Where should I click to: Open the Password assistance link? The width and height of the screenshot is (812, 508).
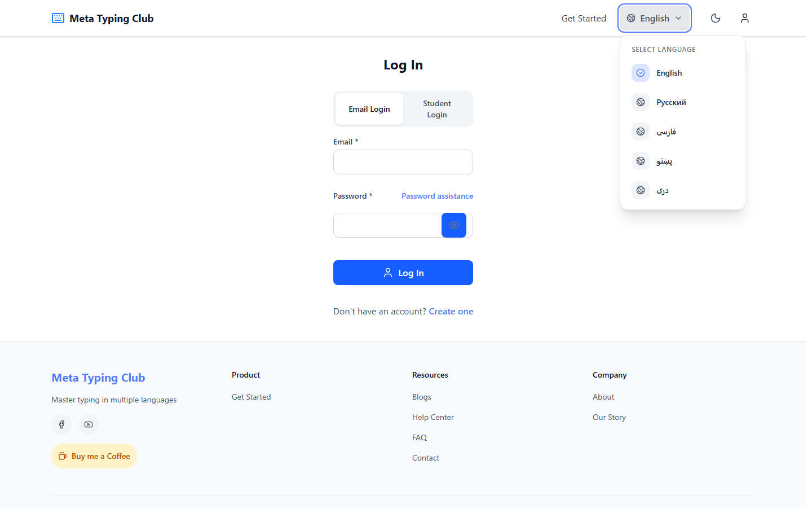438,196
